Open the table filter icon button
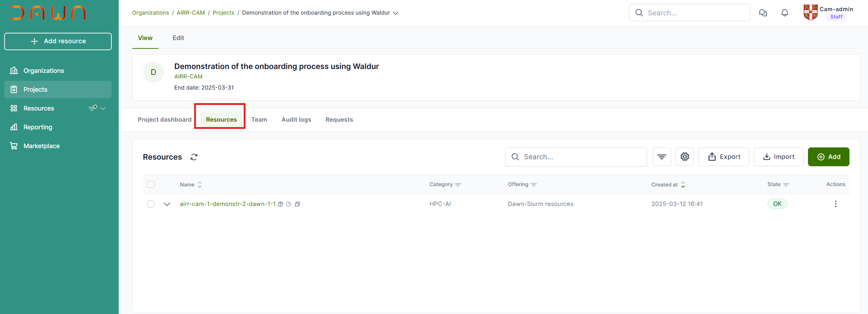The height and width of the screenshot is (314, 868). coord(661,157)
